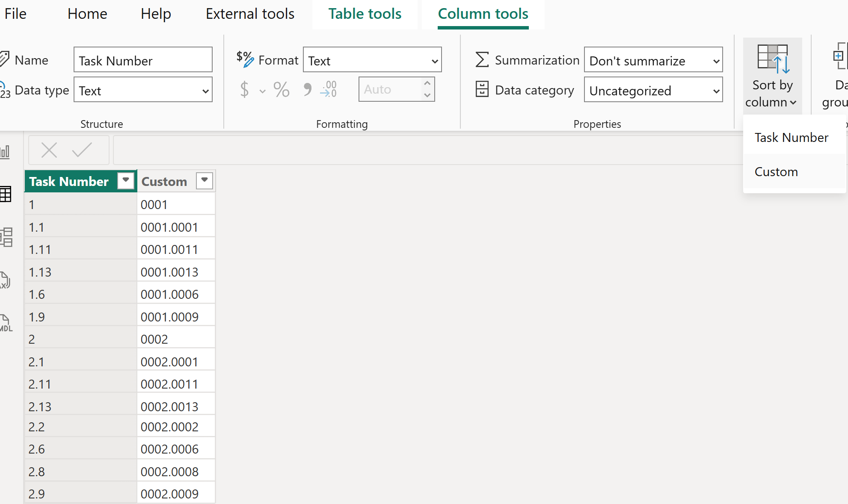Open the File menu
The width and height of the screenshot is (848, 504).
coord(15,14)
